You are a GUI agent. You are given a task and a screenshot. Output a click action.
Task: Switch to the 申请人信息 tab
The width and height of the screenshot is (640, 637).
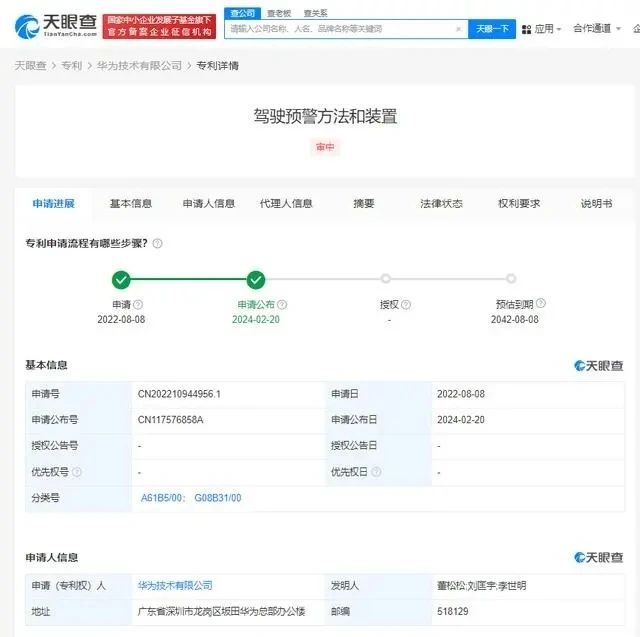209,204
